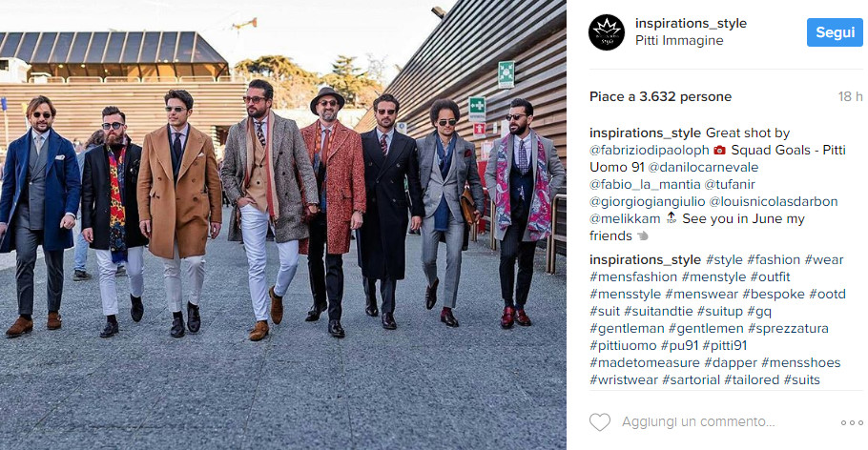
Task: Click the 18 h timestamp
Action: (850, 97)
